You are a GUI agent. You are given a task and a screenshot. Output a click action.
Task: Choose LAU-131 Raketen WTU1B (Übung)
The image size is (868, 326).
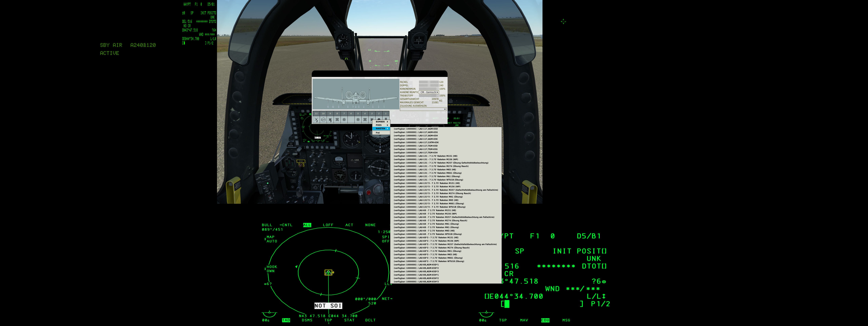446,179
